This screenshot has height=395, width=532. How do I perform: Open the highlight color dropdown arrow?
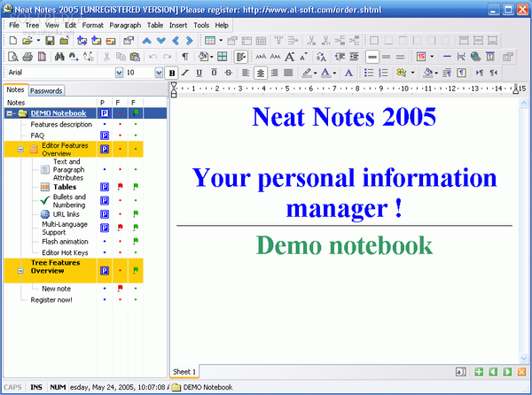315,73
